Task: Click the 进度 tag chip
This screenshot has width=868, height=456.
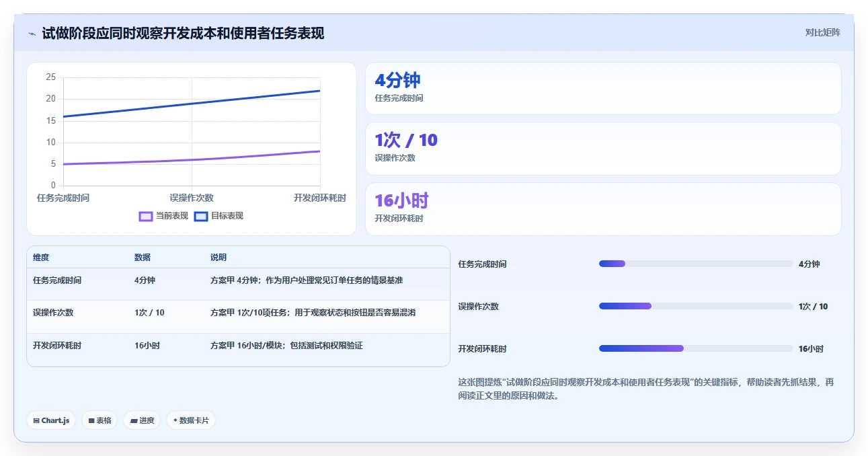Action: [142, 420]
